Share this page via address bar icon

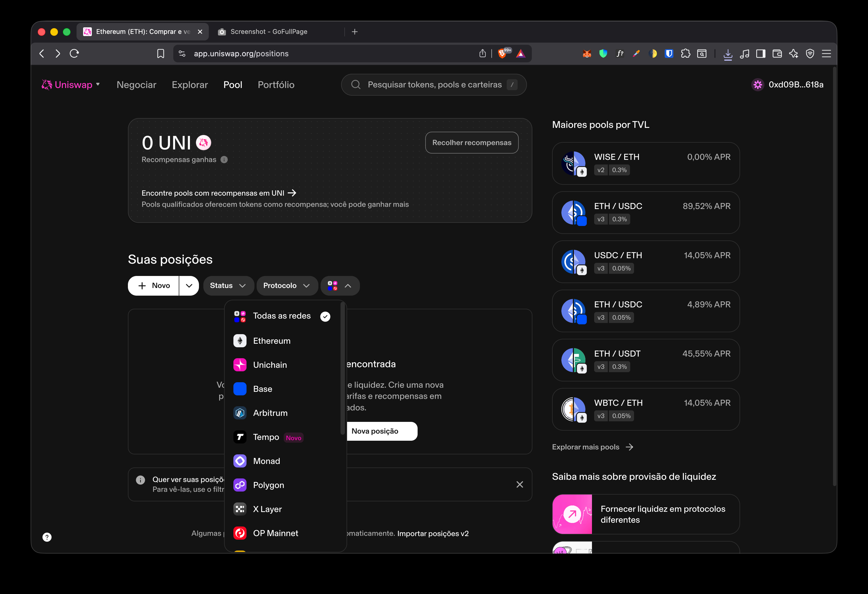click(x=483, y=53)
